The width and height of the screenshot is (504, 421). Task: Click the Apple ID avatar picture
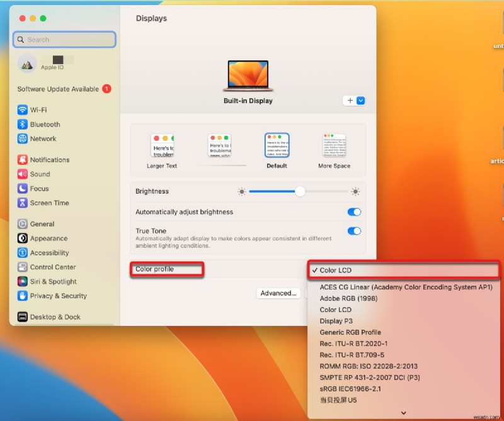27,64
